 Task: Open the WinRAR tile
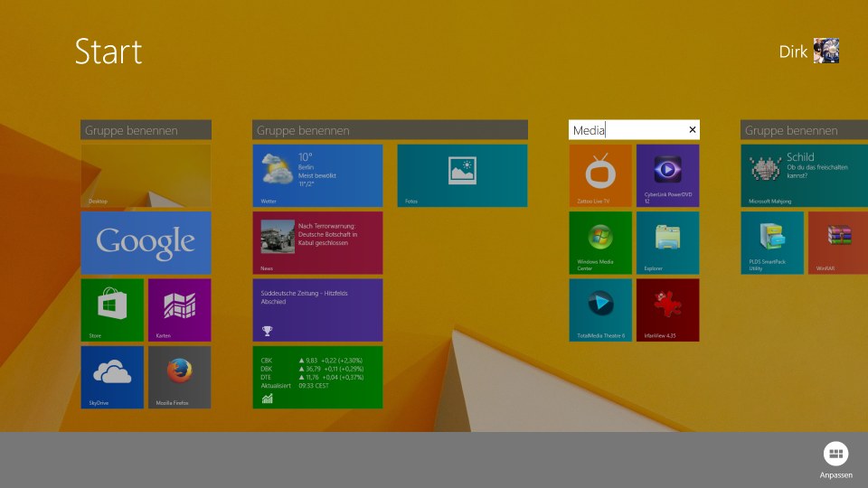click(837, 242)
